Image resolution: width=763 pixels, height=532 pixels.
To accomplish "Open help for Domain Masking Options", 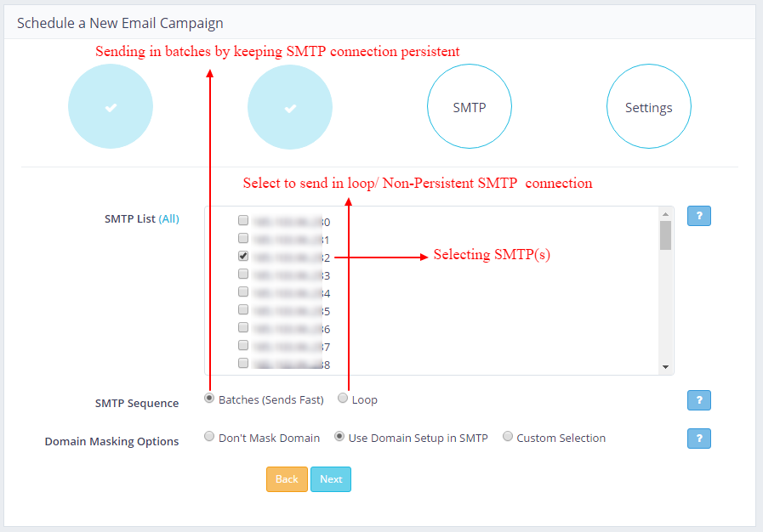I will [698, 439].
